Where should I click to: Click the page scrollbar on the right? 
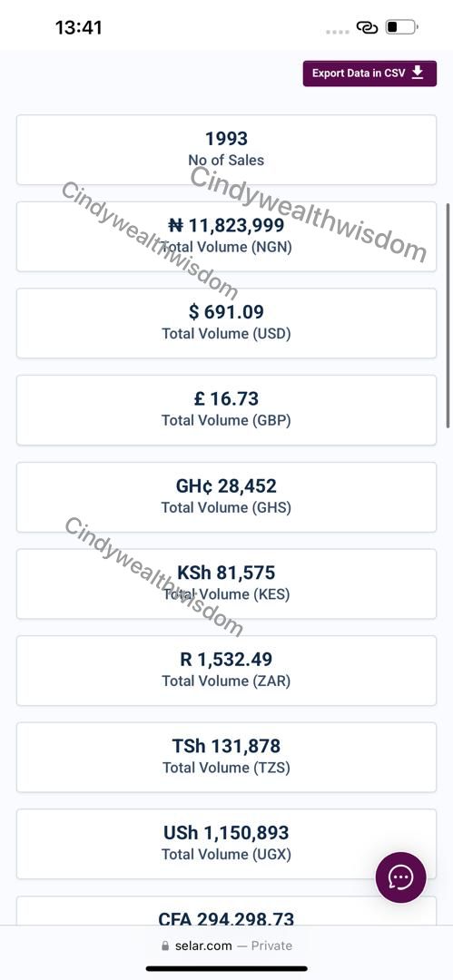pyautogui.click(x=448, y=316)
